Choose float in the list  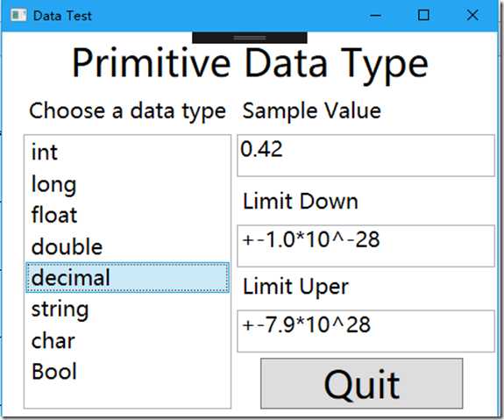click(127, 215)
